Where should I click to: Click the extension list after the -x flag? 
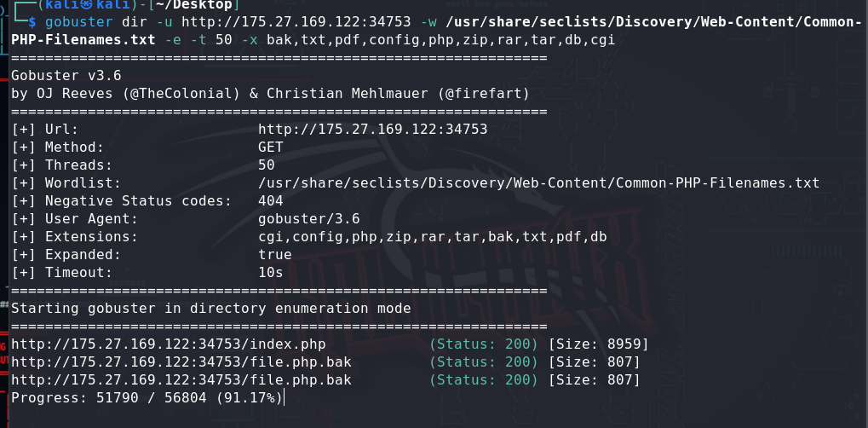click(455, 39)
